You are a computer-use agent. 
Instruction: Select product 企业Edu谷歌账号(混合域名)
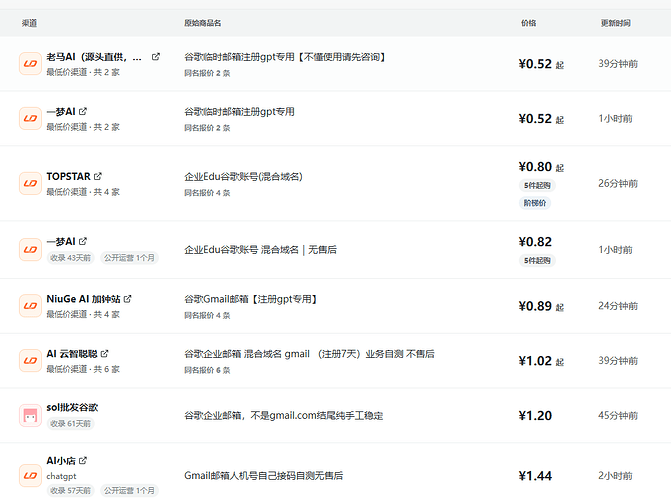243,176
